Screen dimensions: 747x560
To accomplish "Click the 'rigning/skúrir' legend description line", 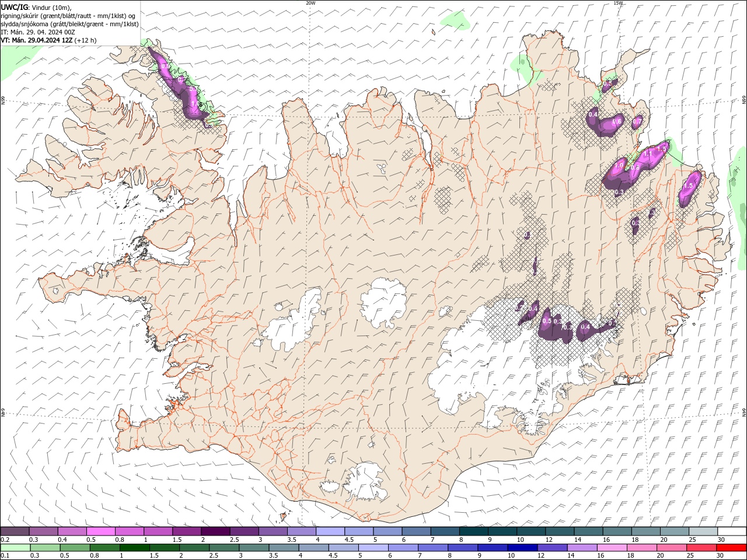I will pos(68,16).
